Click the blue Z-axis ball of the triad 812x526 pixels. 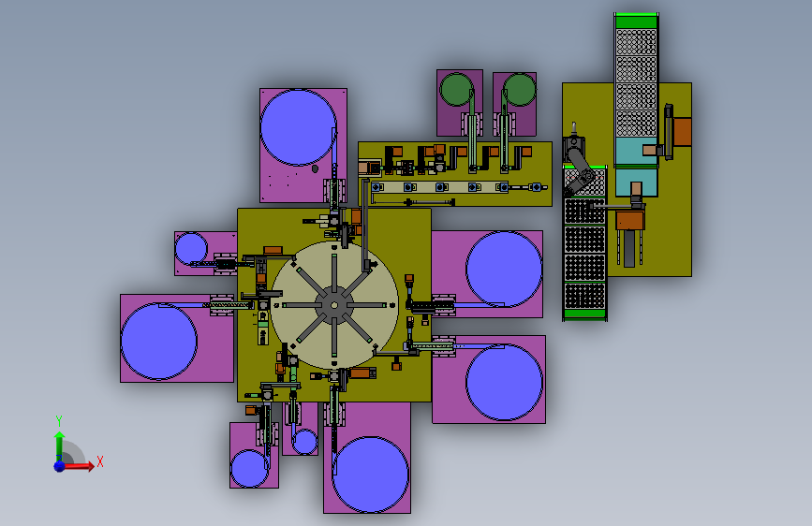pos(60,466)
